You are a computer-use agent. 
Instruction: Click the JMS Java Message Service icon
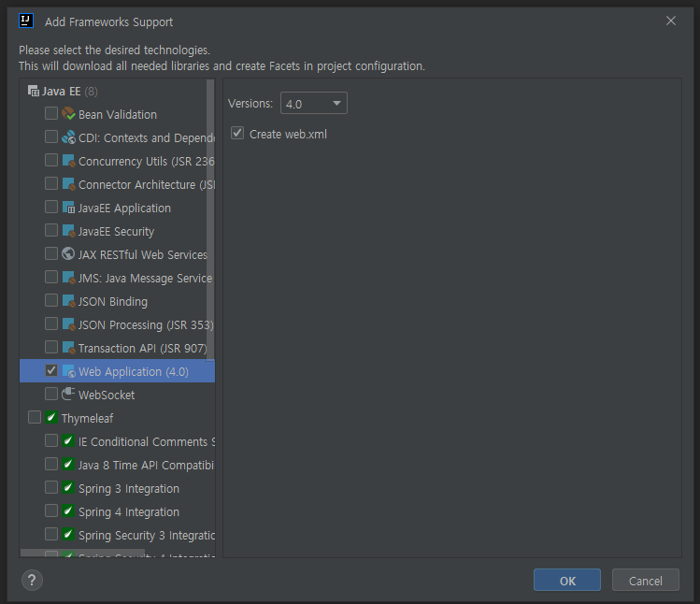pos(68,278)
